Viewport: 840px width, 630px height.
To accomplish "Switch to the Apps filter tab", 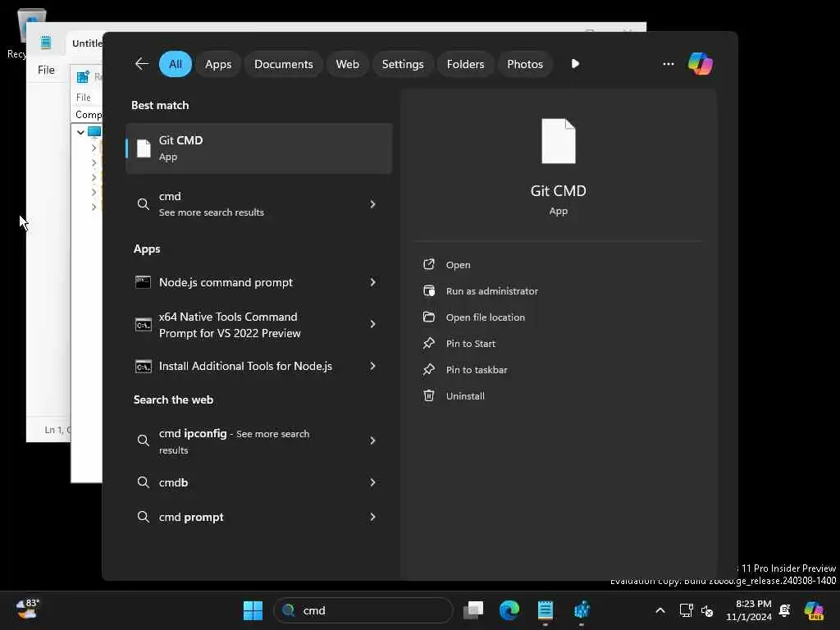I will coord(218,64).
